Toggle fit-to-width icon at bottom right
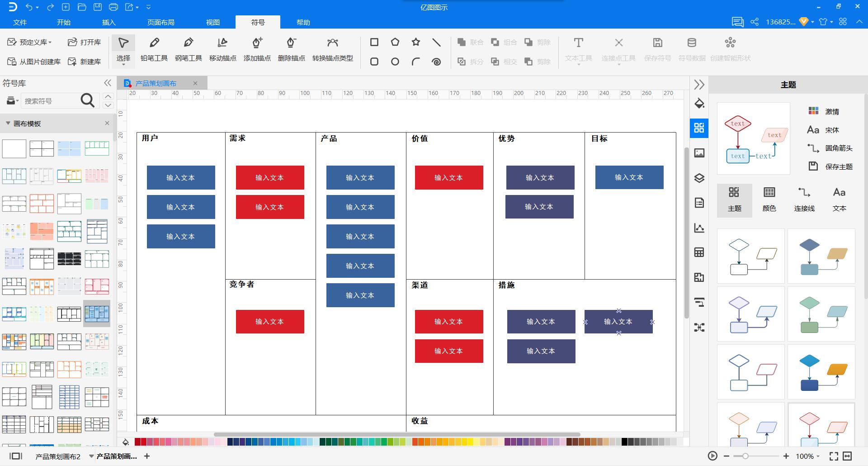This screenshot has height=466, width=868. pos(847,456)
